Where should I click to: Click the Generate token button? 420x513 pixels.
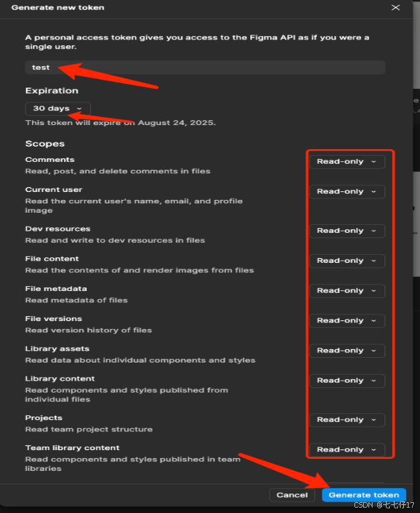(364, 495)
